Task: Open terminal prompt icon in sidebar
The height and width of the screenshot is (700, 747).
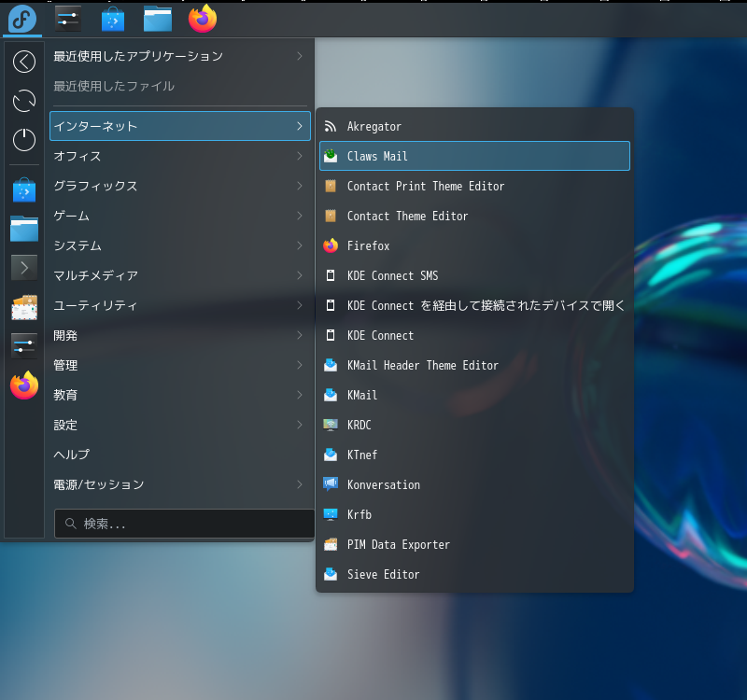Action: tap(24, 268)
